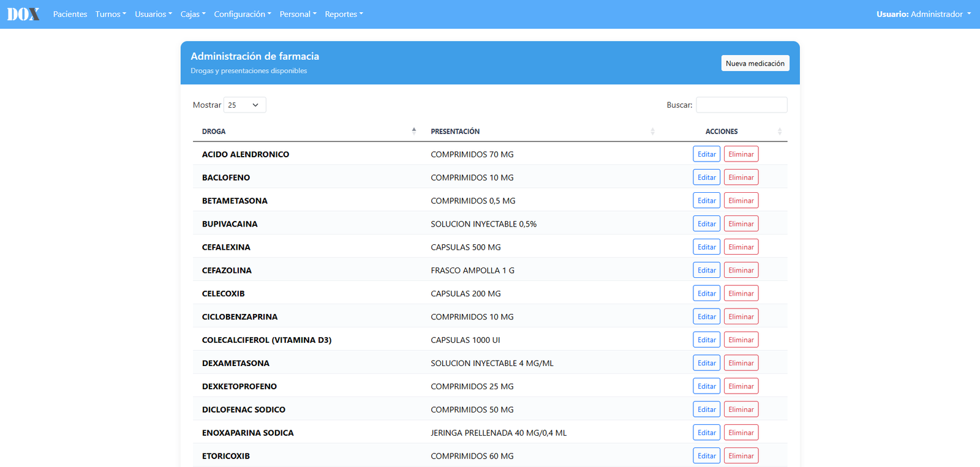This screenshot has width=980, height=467.
Task: Edit the BACLOFENO medication
Action: click(x=707, y=177)
